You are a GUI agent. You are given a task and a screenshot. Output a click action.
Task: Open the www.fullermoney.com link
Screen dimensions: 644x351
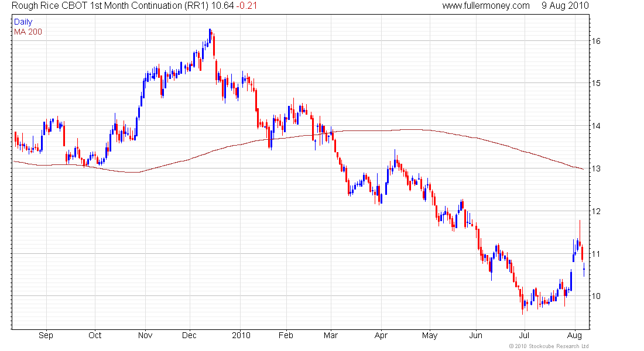pyautogui.click(x=486, y=6)
